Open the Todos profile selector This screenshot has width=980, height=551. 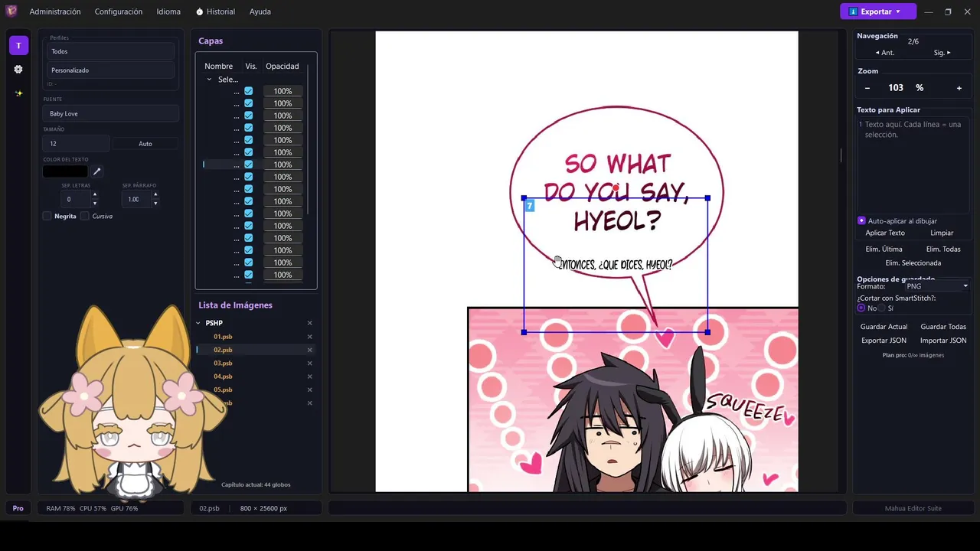pos(110,51)
